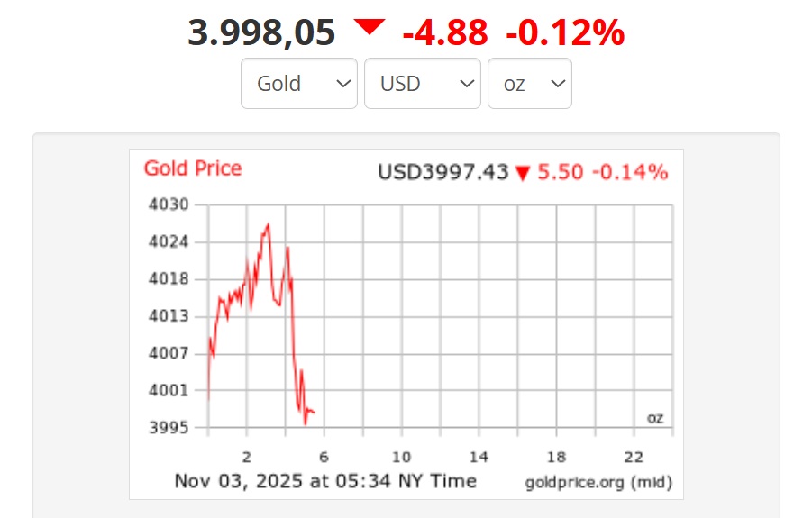Viewport: 812px width, 518px height.
Task: Click the -4.88 price change figure
Action: point(444,34)
